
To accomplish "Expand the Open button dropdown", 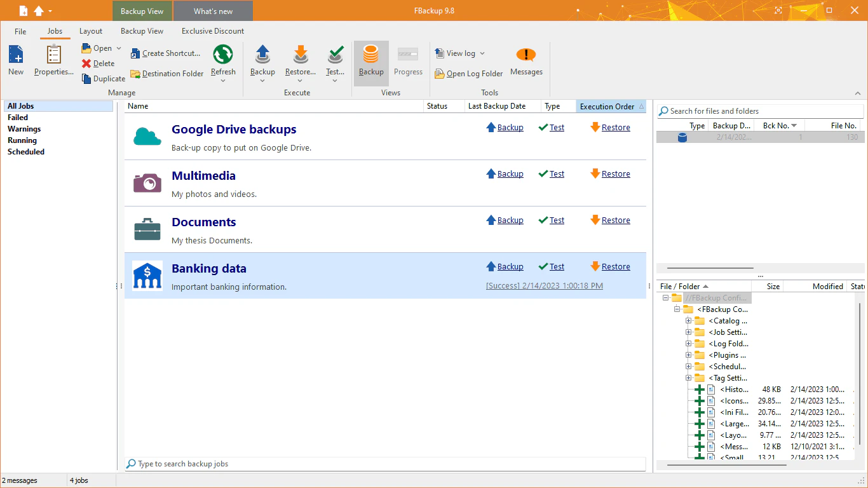I will pos(117,48).
